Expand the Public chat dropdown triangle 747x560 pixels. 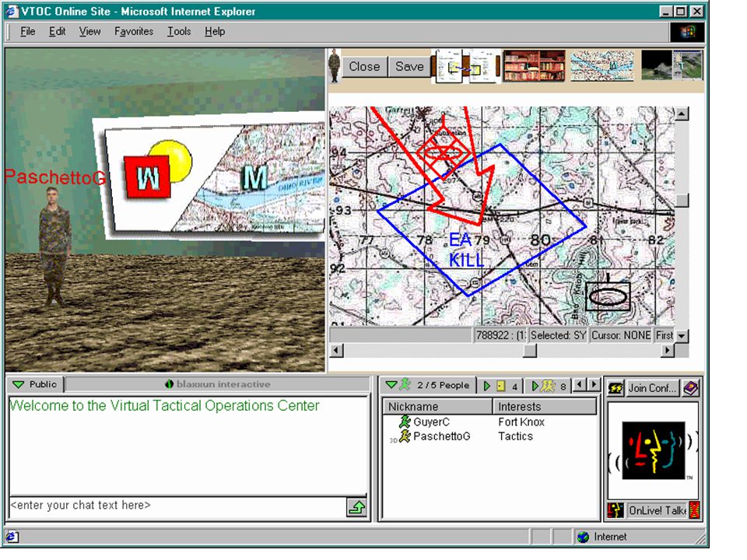tap(18, 384)
